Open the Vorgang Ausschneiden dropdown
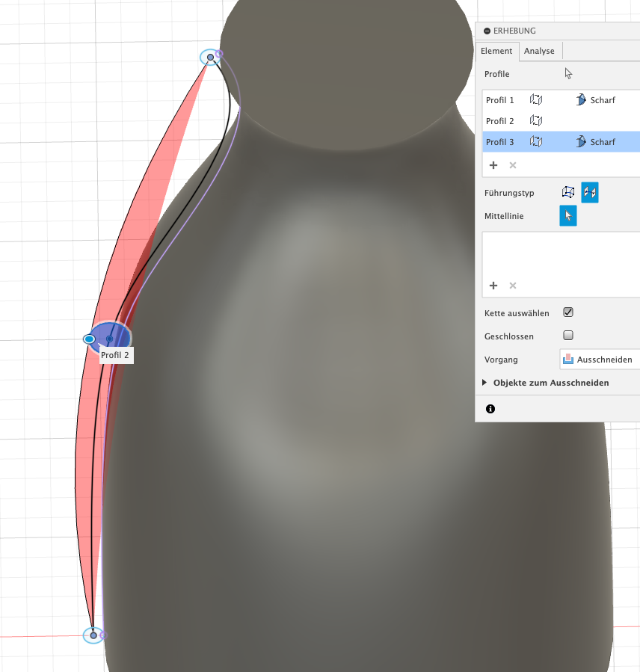Screen dimensions: 640x672 point(600,360)
